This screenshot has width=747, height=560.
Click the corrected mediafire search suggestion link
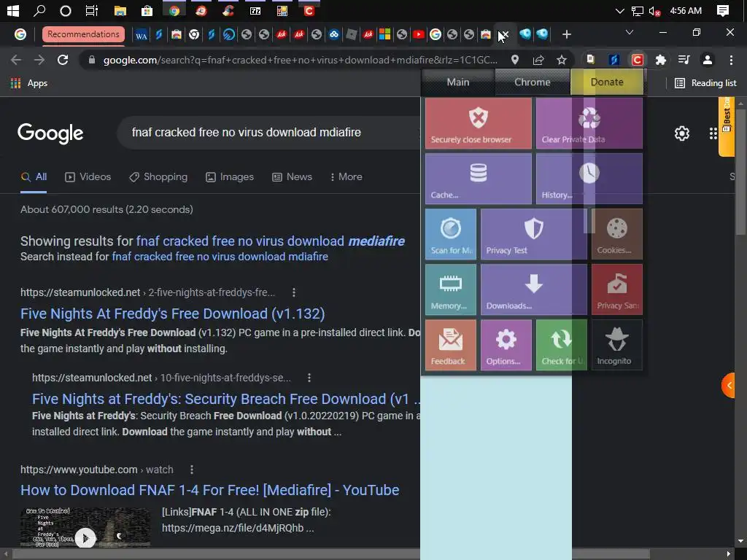pos(270,241)
